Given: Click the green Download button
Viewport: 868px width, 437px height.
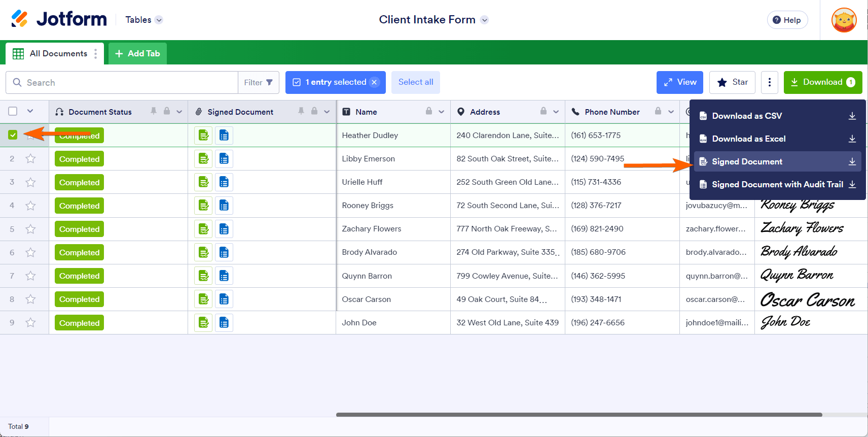Looking at the screenshot, I should [x=822, y=82].
